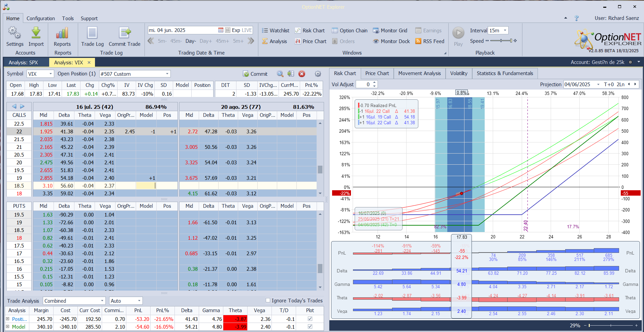The width and height of the screenshot is (644, 332).
Task: Click the 18.5 call Model input cell
Action: click(x=146, y=186)
